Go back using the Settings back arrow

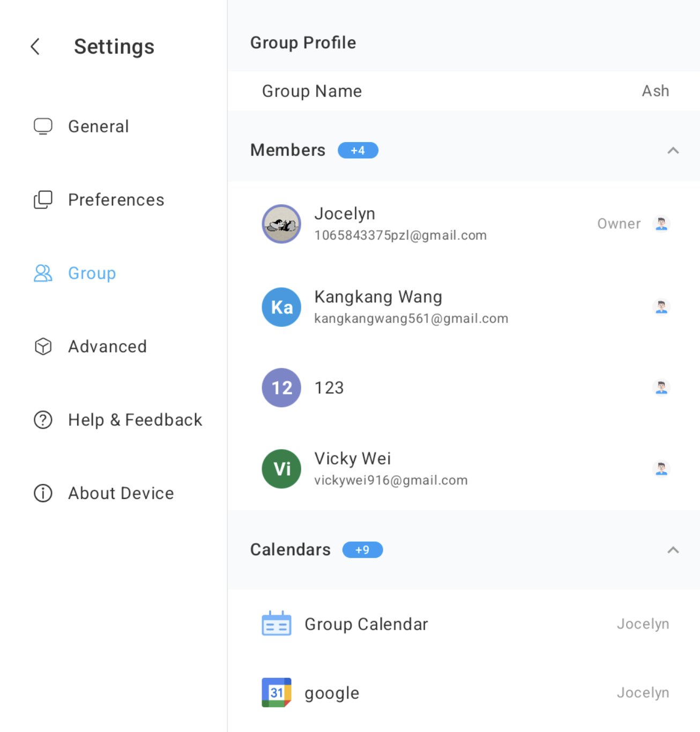pos(35,47)
